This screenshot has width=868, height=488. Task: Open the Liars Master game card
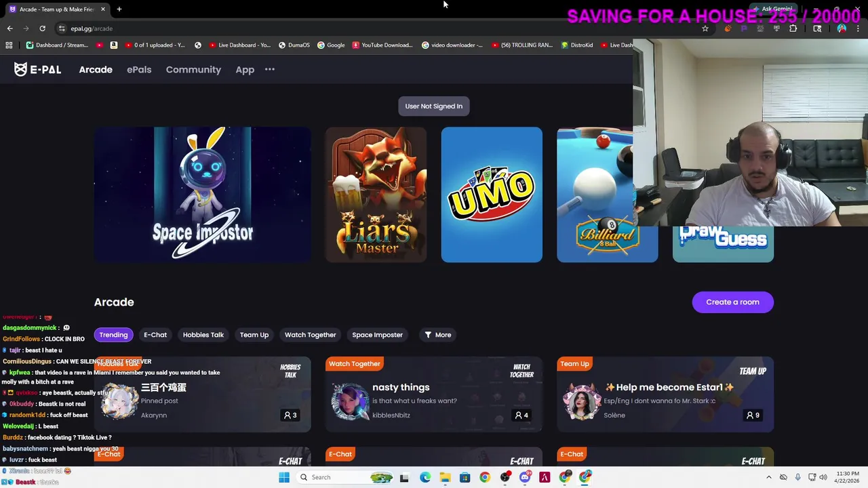pyautogui.click(x=376, y=195)
